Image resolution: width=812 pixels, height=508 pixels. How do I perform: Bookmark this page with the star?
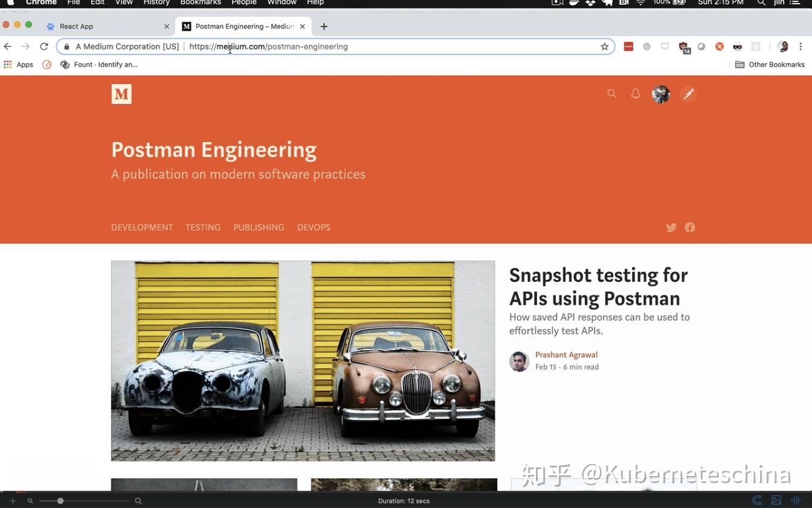pyautogui.click(x=604, y=47)
